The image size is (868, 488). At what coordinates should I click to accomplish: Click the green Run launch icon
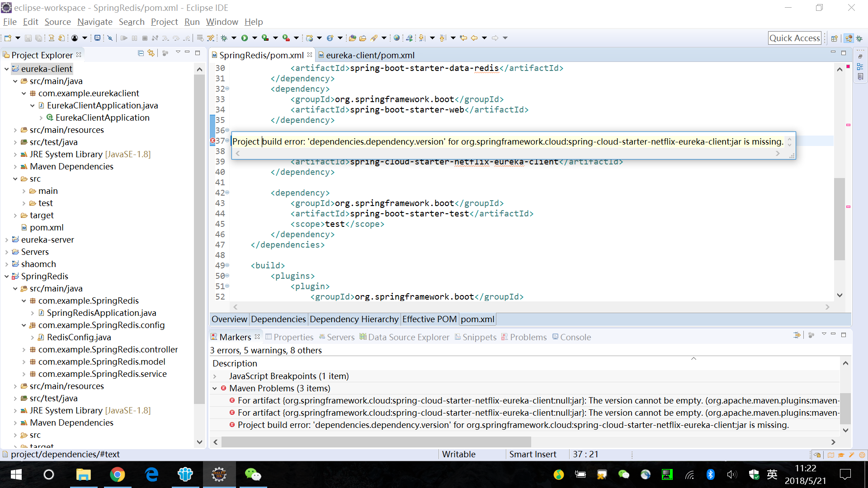point(245,38)
